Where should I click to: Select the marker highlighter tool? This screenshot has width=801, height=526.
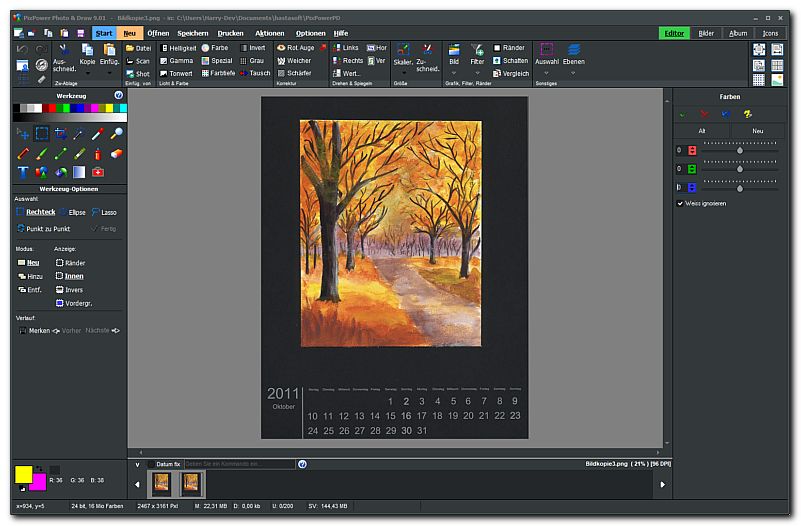pos(79,153)
